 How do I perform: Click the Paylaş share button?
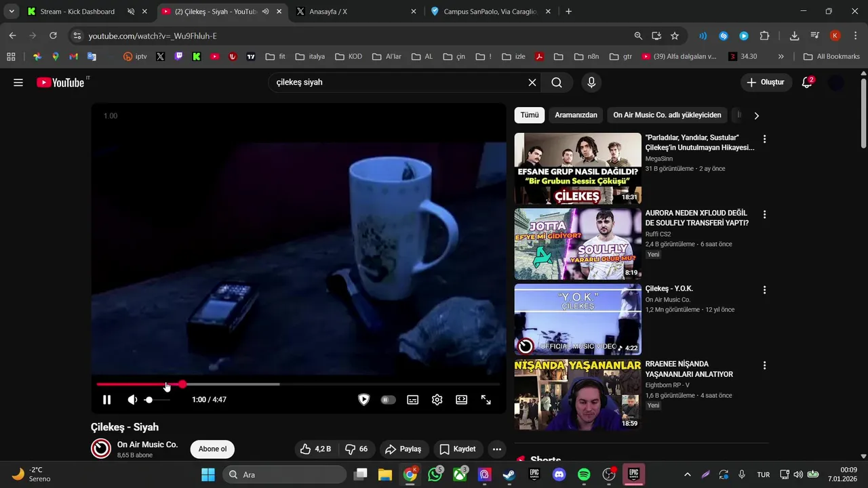(403, 449)
